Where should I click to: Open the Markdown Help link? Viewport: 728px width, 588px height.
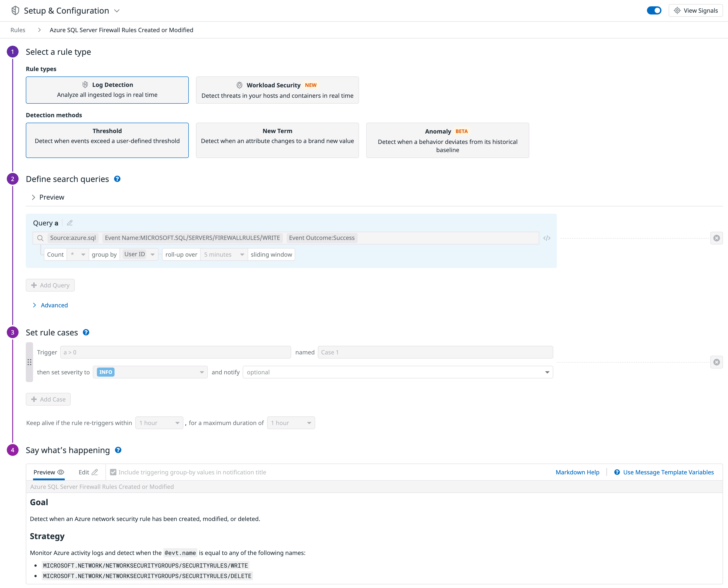[x=577, y=472]
